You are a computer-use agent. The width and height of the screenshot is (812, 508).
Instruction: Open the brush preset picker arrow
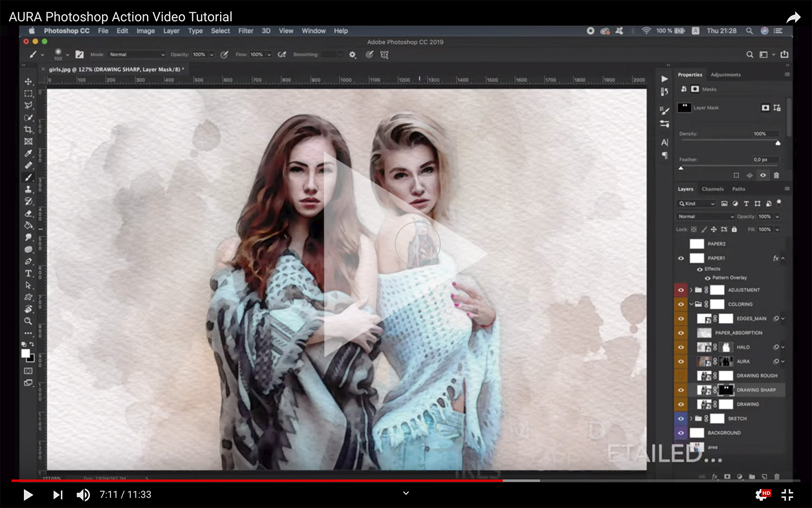pos(67,55)
